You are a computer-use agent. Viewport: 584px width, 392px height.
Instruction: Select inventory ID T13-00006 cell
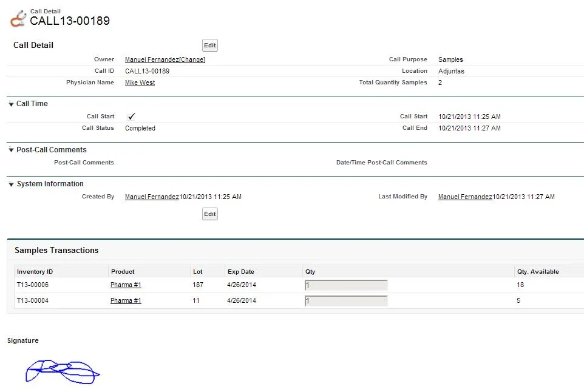pos(33,285)
